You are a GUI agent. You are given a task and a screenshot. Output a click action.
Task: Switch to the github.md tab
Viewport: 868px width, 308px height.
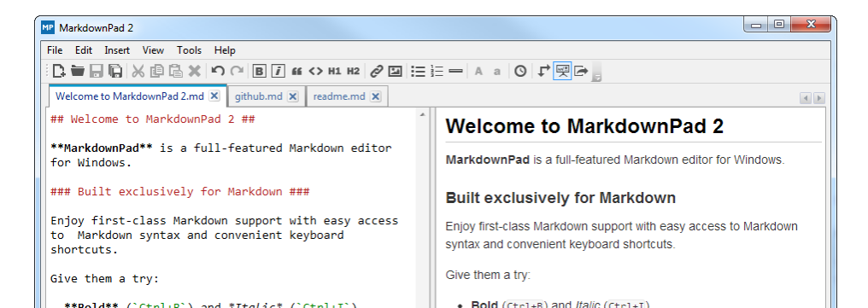click(x=259, y=96)
